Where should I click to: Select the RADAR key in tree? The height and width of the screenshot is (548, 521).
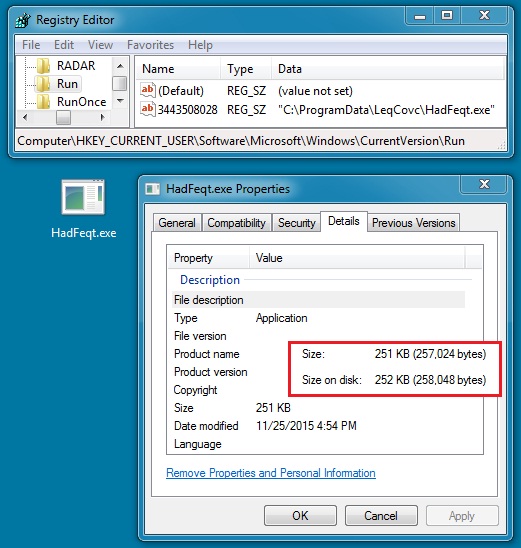coord(76,66)
